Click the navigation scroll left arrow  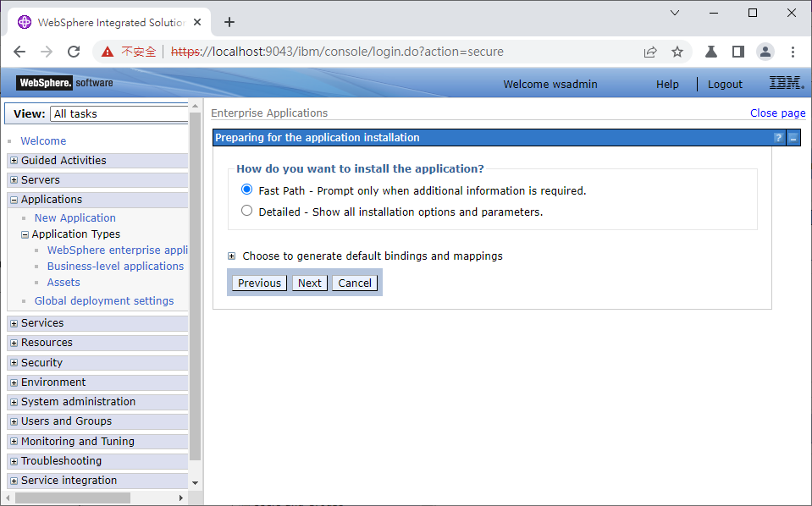pos(8,498)
